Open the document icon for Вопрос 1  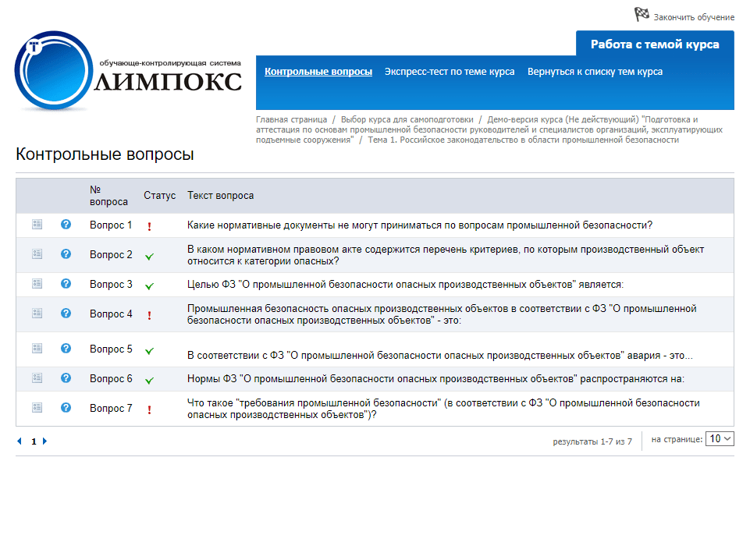37,225
